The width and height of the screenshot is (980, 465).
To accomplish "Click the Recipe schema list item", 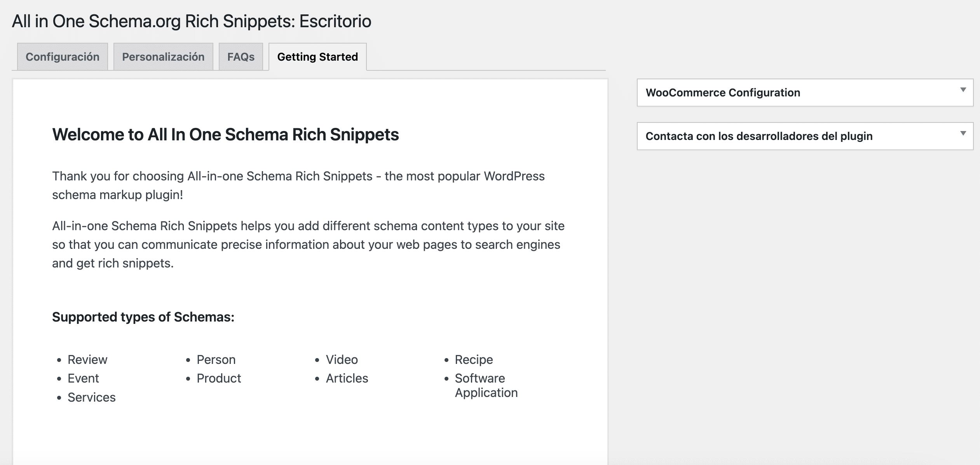I will click(474, 360).
